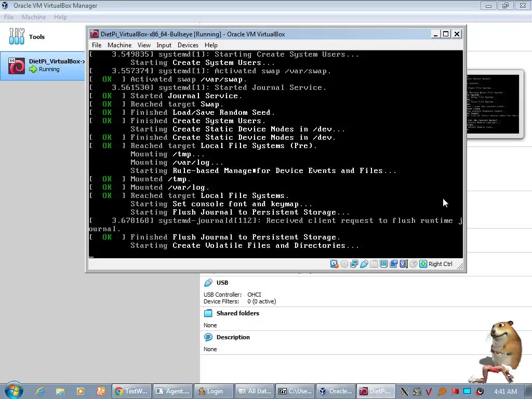Screen dimensions: 532x399
Task: Click the "USB Controller:" label in the details pane
Action: 222,295
